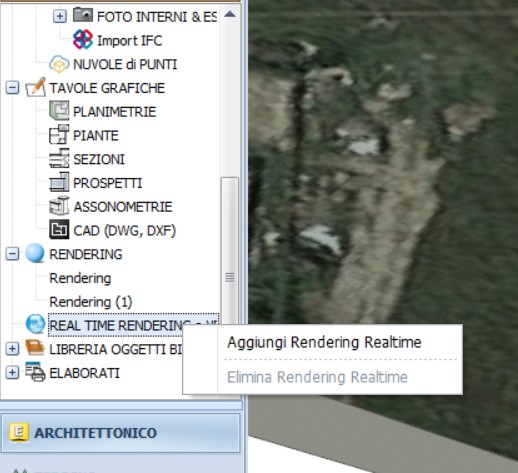Image resolution: width=518 pixels, height=473 pixels.
Task: Click the CAD (DWG, DXF) icon
Action: tap(59, 230)
